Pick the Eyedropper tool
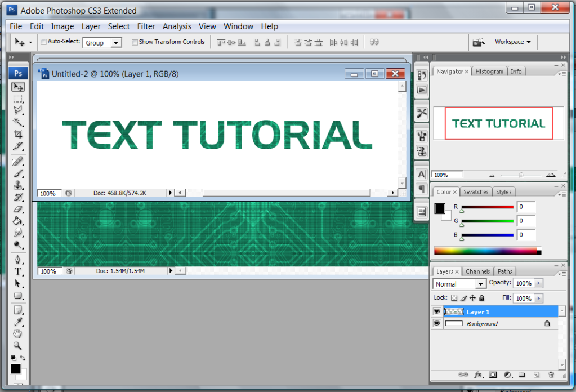This screenshot has width=576, height=392. point(18,322)
